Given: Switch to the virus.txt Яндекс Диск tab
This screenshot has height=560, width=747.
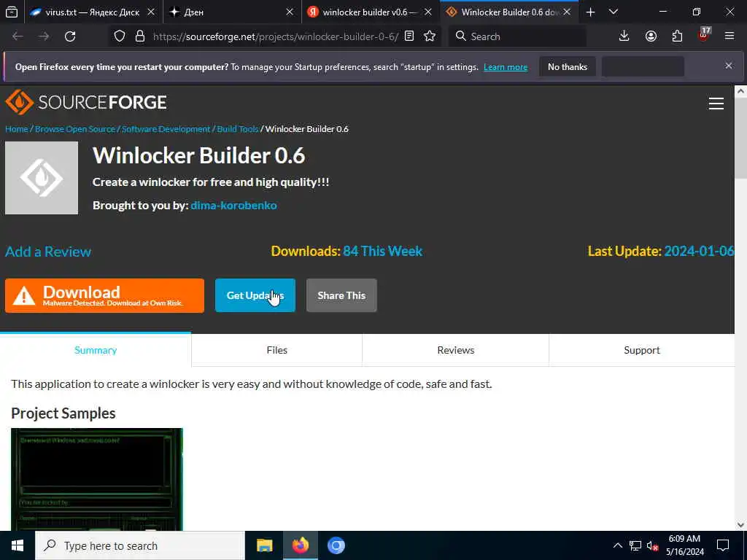Looking at the screenshot, I should point(93,12).
